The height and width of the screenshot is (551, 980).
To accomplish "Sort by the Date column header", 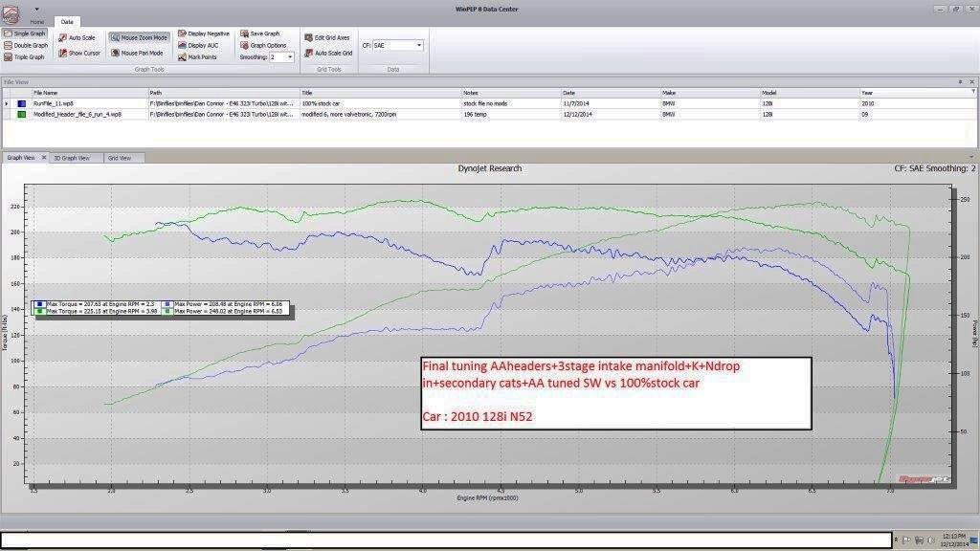I will pyautogui.click(x=610, y=93).
